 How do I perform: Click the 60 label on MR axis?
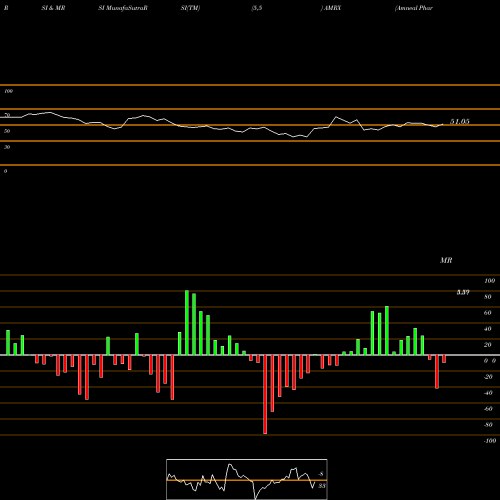pos(488,313)
